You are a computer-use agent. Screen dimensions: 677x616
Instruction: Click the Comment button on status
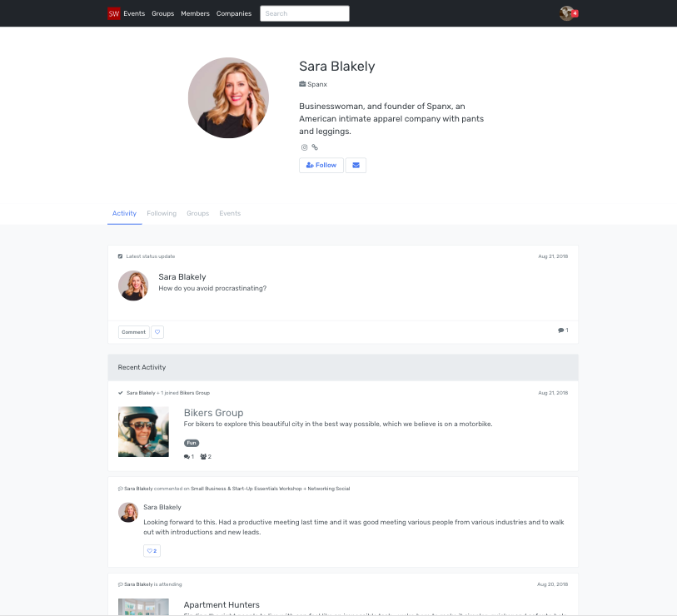click(134, 332)
